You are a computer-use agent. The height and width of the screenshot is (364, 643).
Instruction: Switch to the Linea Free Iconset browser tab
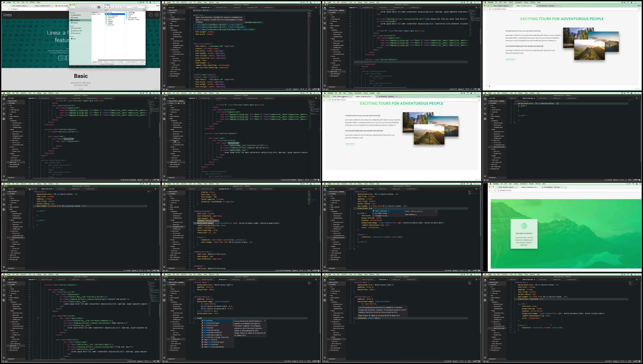(x=62, y=6)
